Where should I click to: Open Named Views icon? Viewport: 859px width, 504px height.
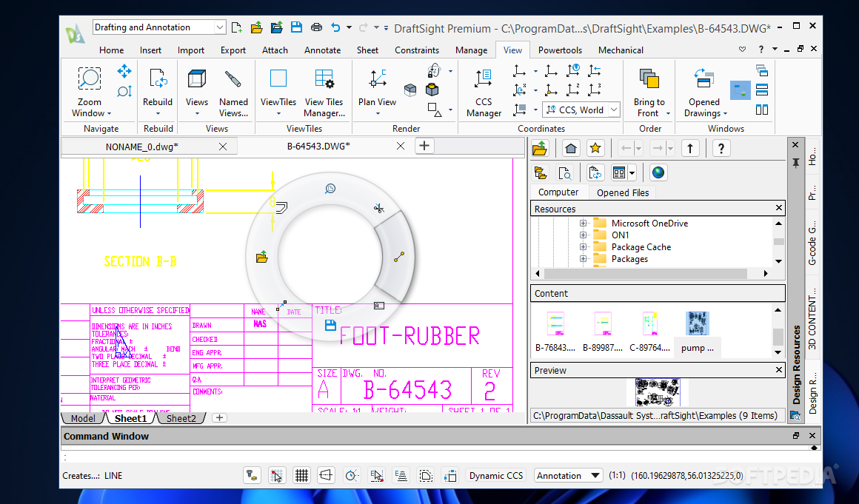[x=233, y=78]
